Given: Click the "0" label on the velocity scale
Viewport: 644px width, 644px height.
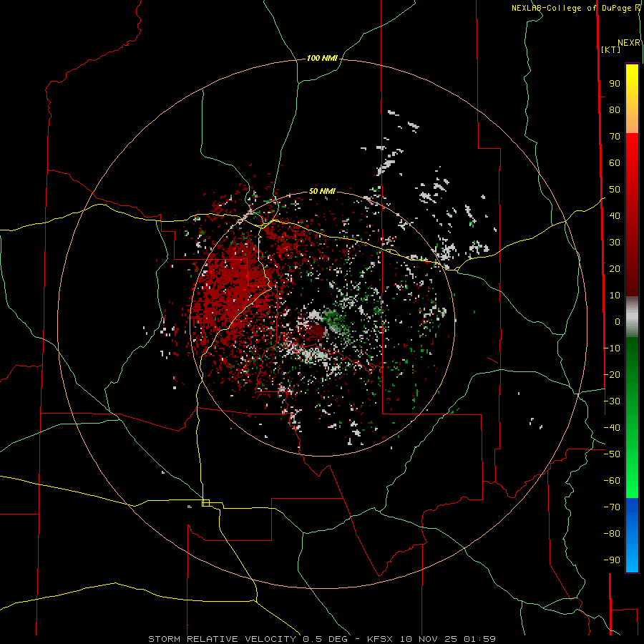Looking at the screenshot, I should pyautogui.click(x=618, y=322).
